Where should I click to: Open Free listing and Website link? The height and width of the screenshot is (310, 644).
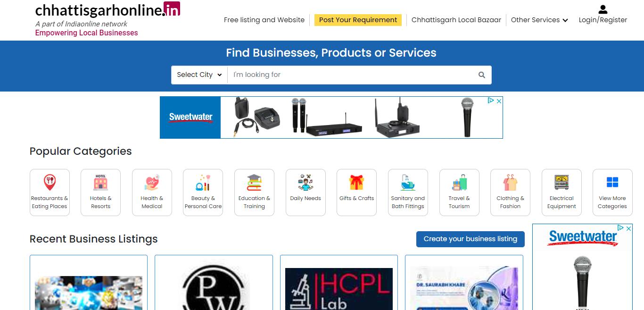(264, 20)
